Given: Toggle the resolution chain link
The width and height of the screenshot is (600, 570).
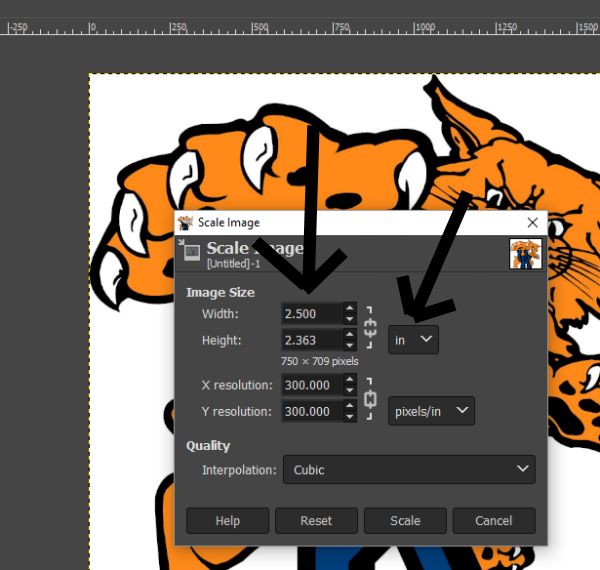Looking at the screenshot, I should tap(370, 399).
